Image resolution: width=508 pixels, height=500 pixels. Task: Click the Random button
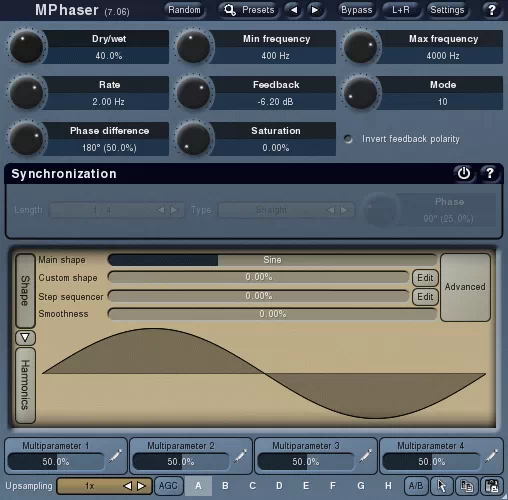click(184, 10)
